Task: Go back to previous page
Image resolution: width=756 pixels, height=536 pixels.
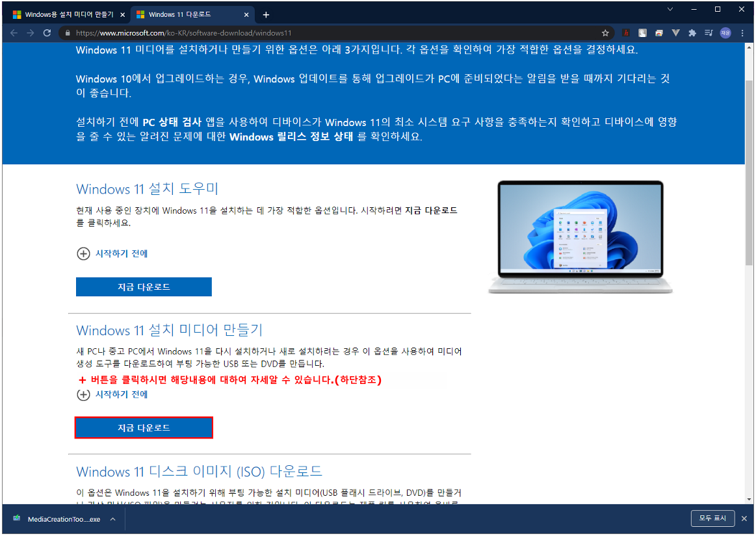Action: coord(14,32)
